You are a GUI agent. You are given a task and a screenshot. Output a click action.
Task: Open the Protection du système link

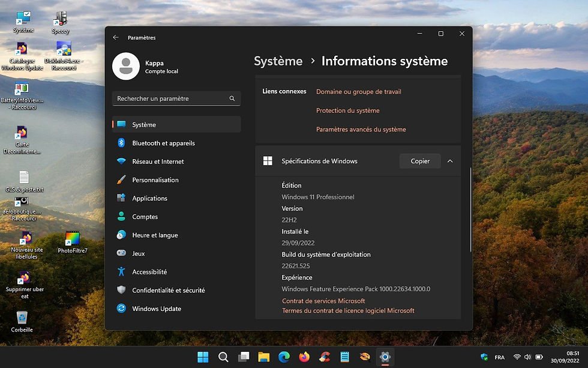tap(347, 110)
